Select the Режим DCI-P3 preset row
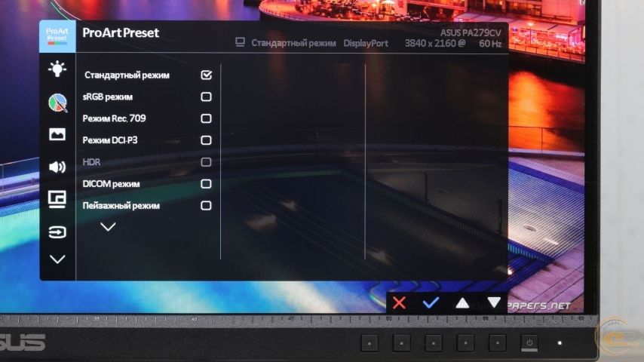This screenshot has height=362, width=644. point(148,140)
